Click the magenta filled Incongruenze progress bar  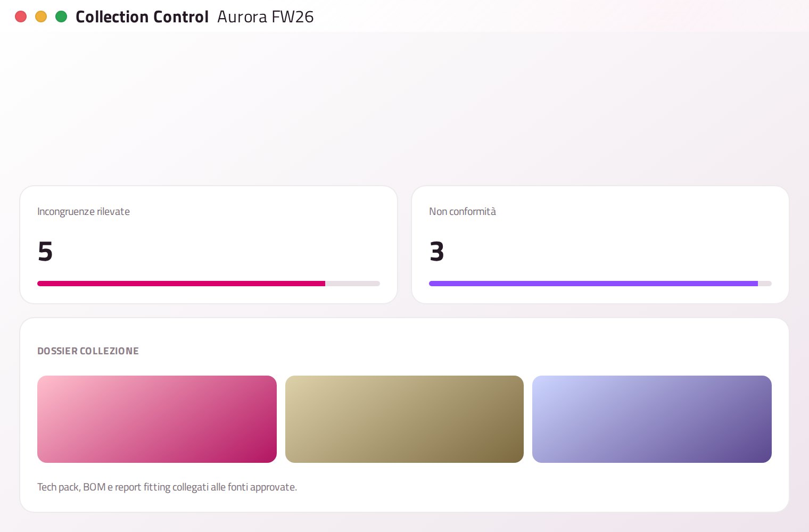pos(181,284)
